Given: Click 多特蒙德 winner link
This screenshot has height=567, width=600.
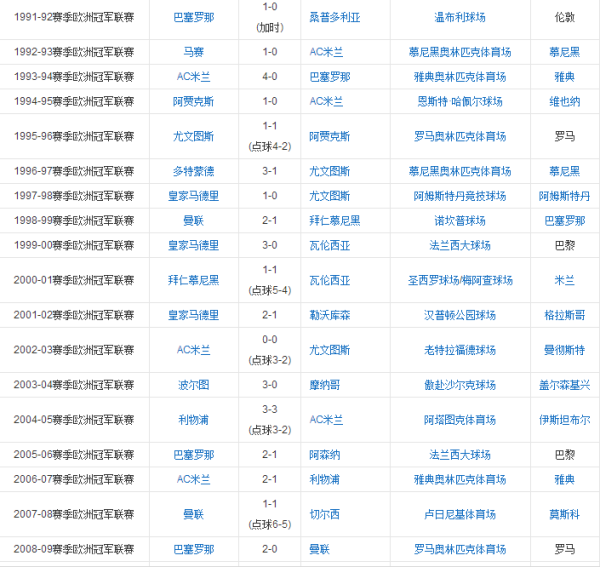Looking at the screenshot, I should tap(194, 171).
